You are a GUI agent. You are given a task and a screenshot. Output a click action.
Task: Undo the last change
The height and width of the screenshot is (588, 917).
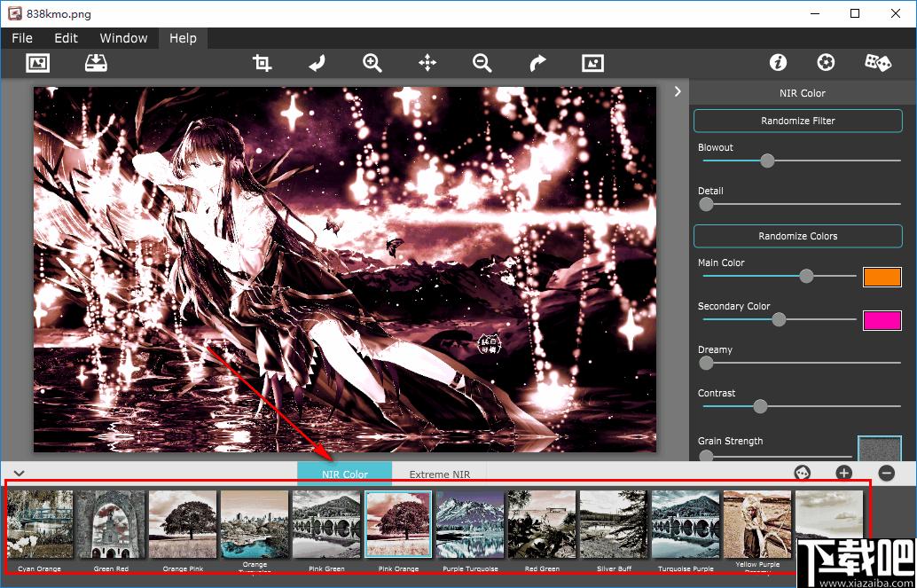[x=317, y=63]
